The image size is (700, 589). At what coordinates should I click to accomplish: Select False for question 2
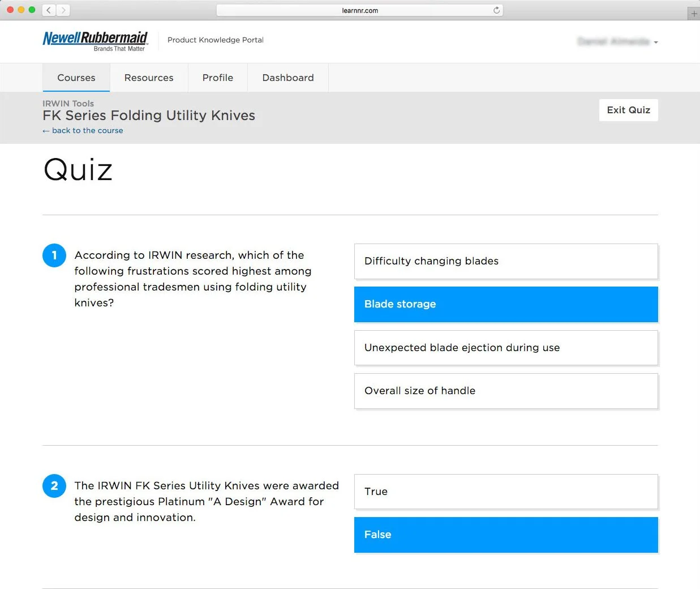[x=506, y=535]
